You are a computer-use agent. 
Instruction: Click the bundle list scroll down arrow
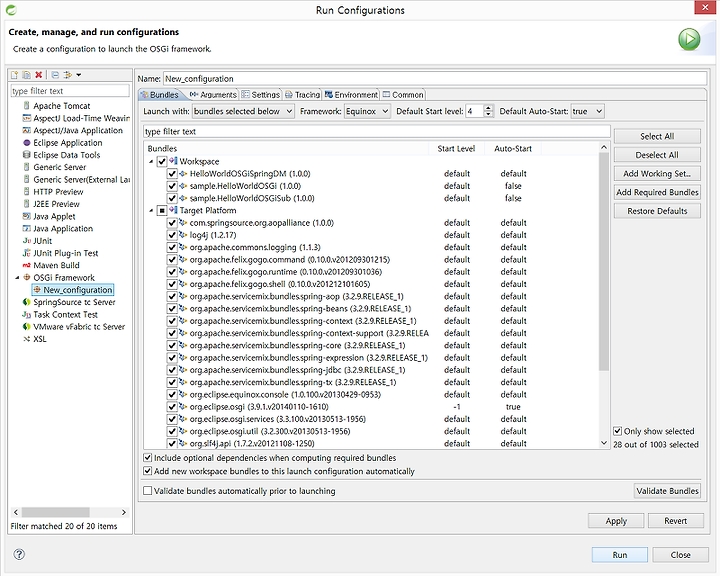click(604, 443)
